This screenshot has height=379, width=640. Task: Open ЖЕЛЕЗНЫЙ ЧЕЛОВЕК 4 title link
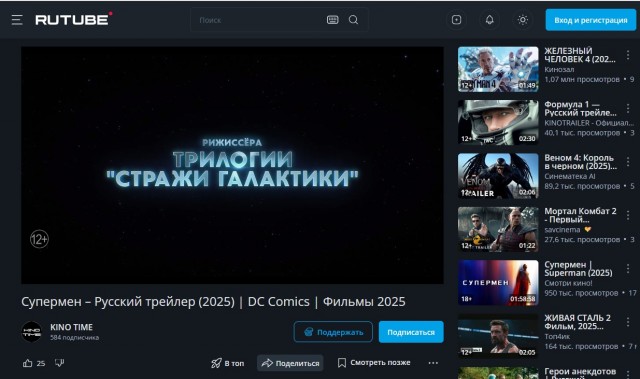tap(580, 55)
